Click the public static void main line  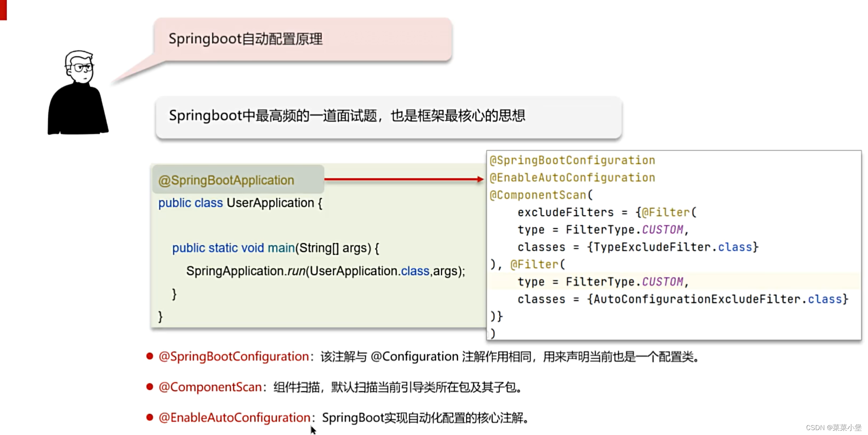[276, 248]
